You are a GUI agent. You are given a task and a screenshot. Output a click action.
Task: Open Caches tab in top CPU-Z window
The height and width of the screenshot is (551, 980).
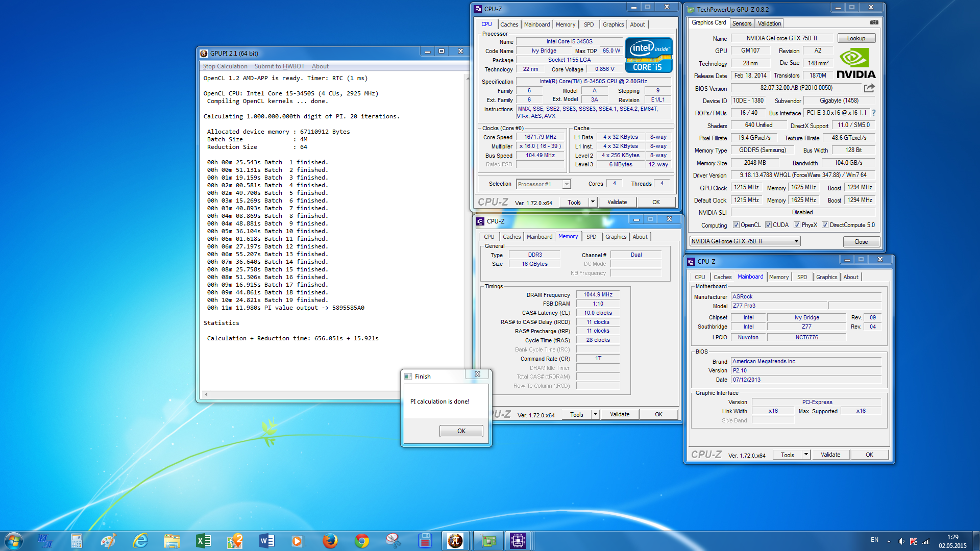509,24
